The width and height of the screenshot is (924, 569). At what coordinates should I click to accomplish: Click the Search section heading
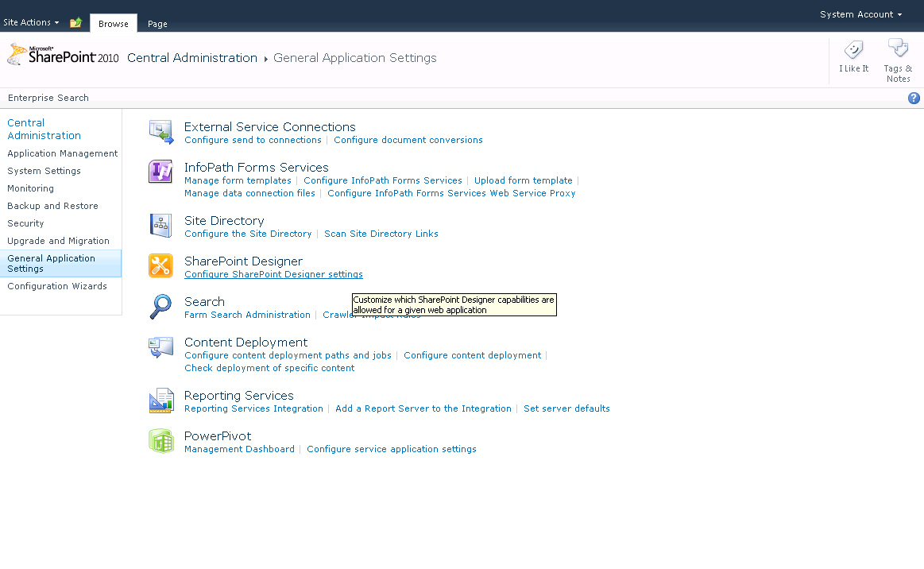click(x=204, y=302)
